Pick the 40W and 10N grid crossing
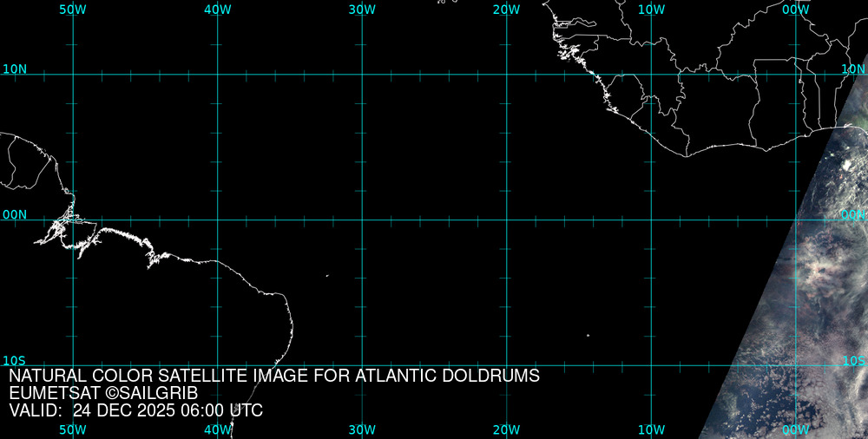The width and height of the screenshot is (868, 439). click(217, 75)
